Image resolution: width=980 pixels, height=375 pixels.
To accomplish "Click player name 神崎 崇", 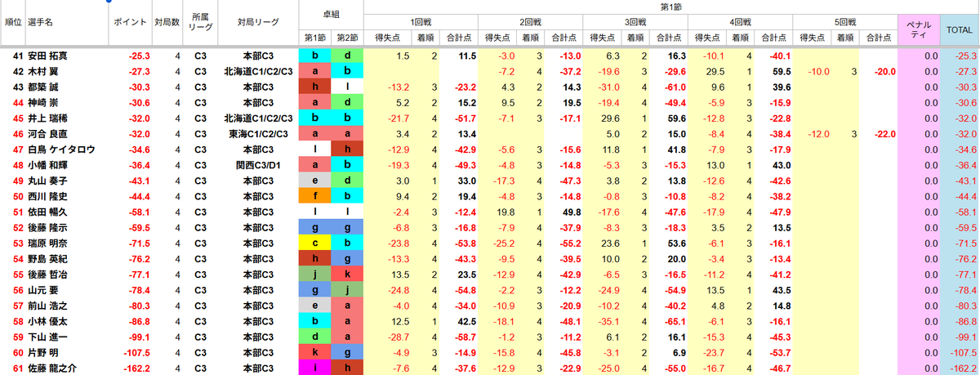I will click(42, 102).
